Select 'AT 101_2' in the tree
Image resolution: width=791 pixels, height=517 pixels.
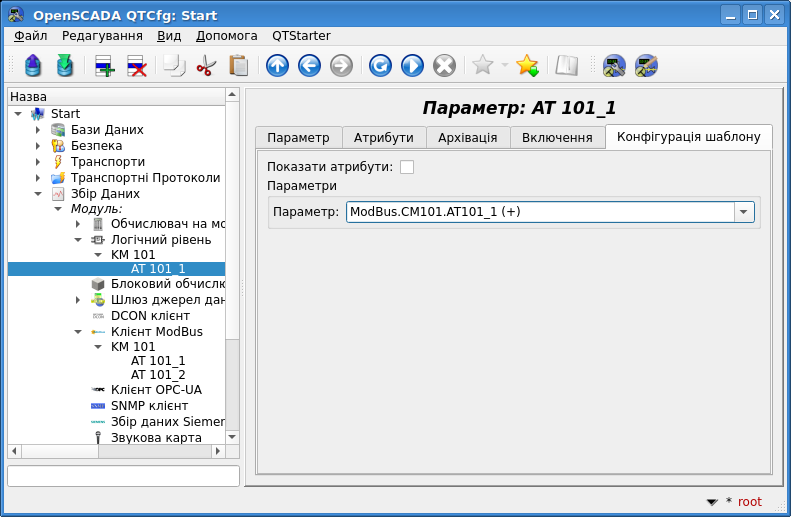pyautogui.click(x=158, y=375)
